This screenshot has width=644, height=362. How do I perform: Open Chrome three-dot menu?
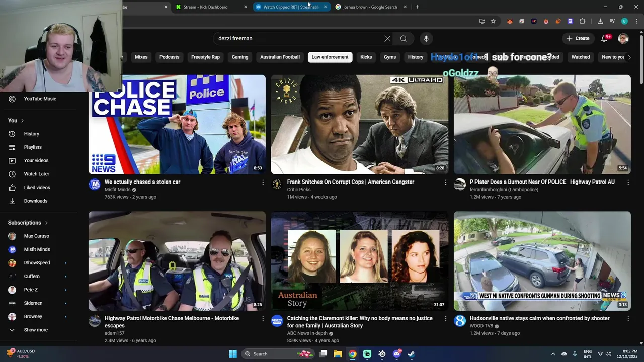636,21
